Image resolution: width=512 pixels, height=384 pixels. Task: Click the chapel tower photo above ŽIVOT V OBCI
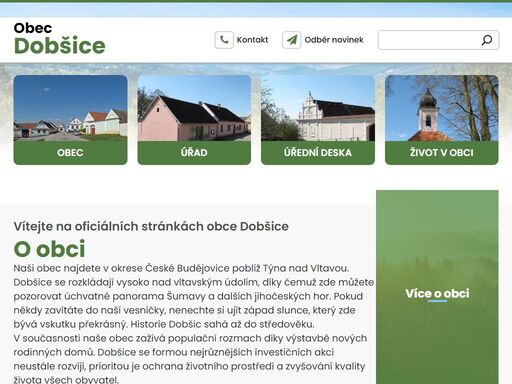[442, 108]
